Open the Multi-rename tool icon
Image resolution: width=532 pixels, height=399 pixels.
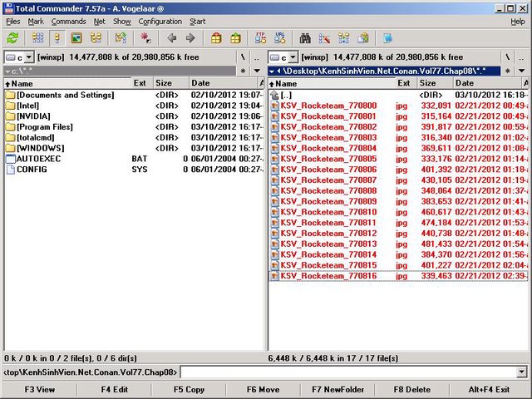pos(324,38)
